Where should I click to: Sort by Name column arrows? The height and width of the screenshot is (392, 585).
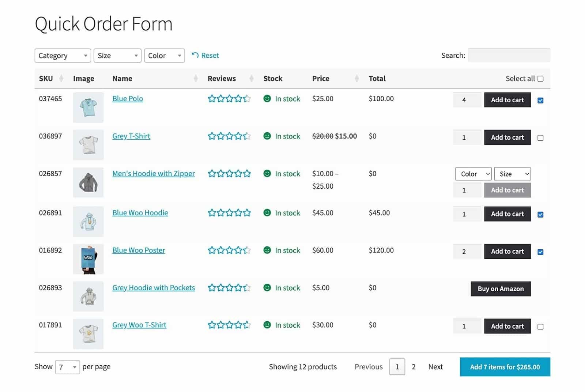(196, 79)
